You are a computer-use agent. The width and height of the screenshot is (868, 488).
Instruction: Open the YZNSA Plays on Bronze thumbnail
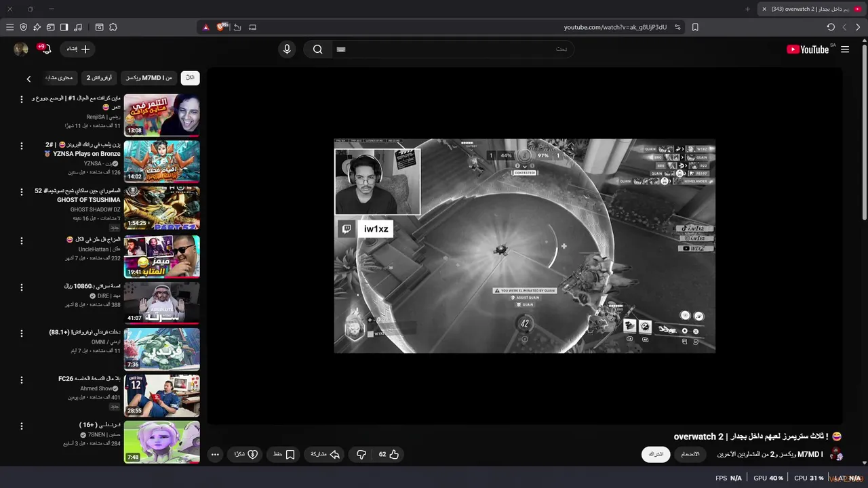(161, 161)
